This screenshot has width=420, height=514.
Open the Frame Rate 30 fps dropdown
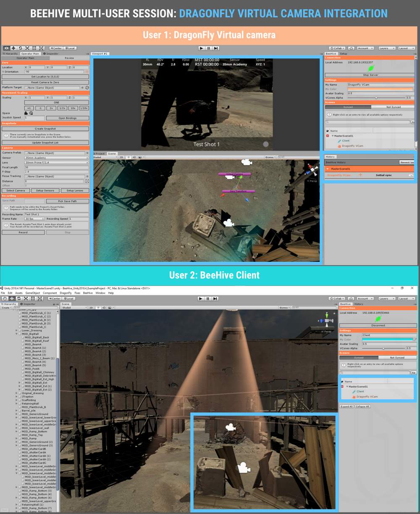34,219
